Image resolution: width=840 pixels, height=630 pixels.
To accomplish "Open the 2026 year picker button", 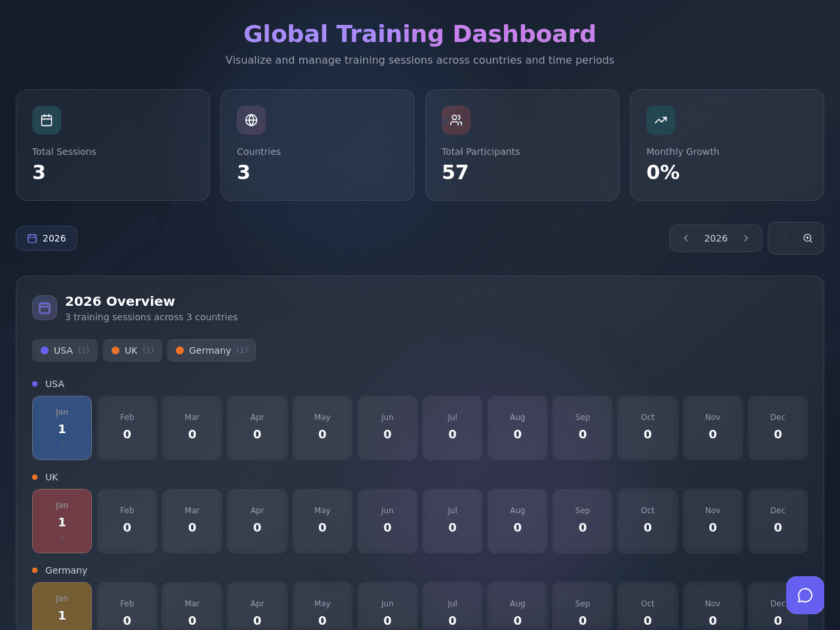I will tap(47, 238).
